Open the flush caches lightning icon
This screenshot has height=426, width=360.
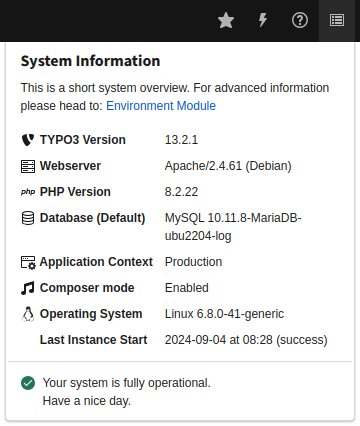(263, 20)
